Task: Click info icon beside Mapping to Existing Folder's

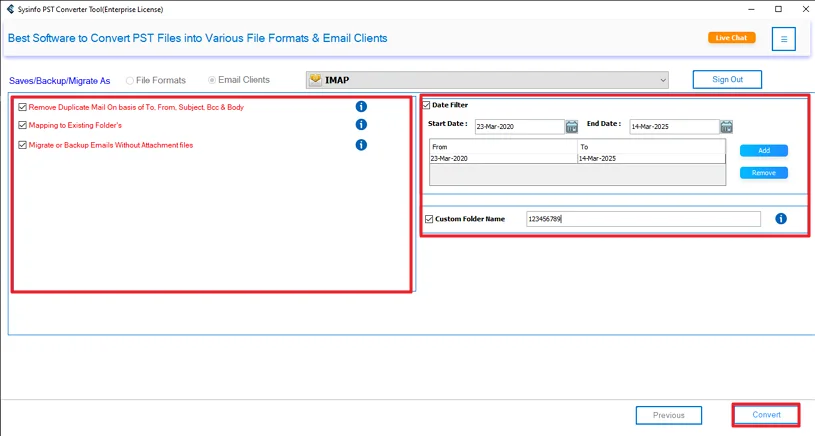Action: click(x=361, y=125)
